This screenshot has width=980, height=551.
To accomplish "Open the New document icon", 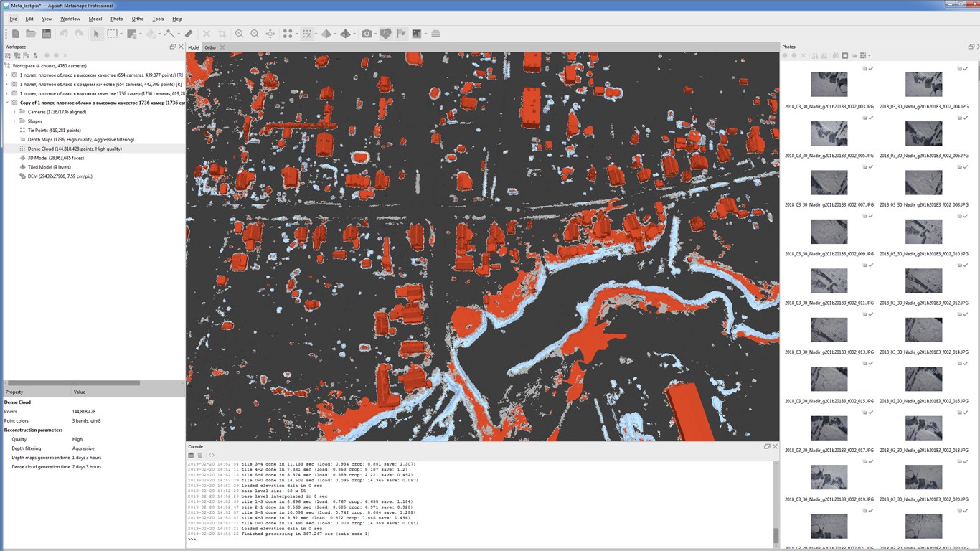I will coord(15,34).
